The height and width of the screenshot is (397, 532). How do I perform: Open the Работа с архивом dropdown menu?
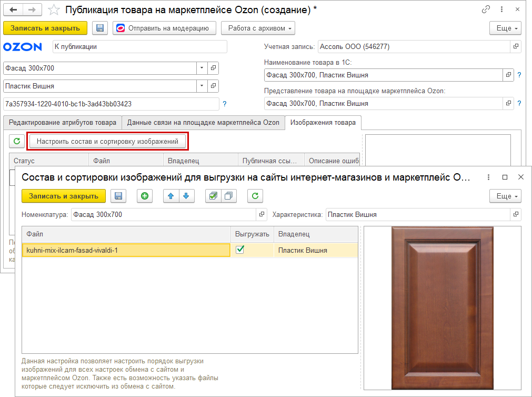[258, 28]
